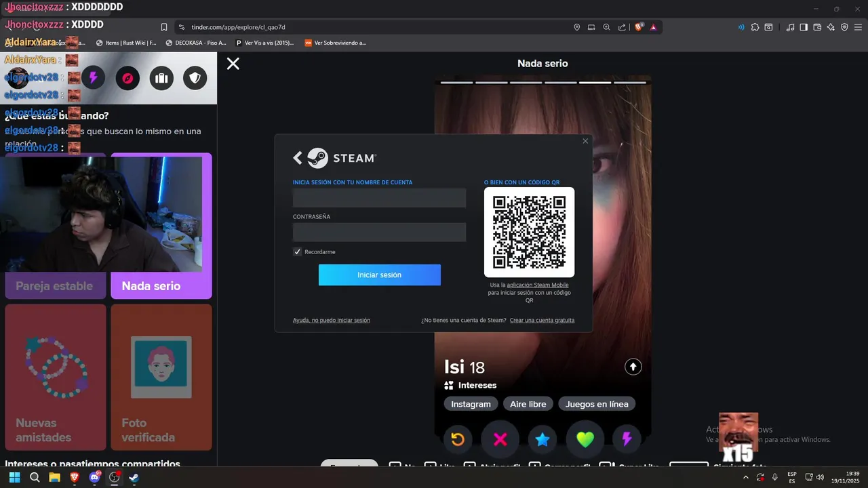Toggle the browser sidebar panel icon
The height and width of the screenshot is (488, 868).
click(804, 27)
